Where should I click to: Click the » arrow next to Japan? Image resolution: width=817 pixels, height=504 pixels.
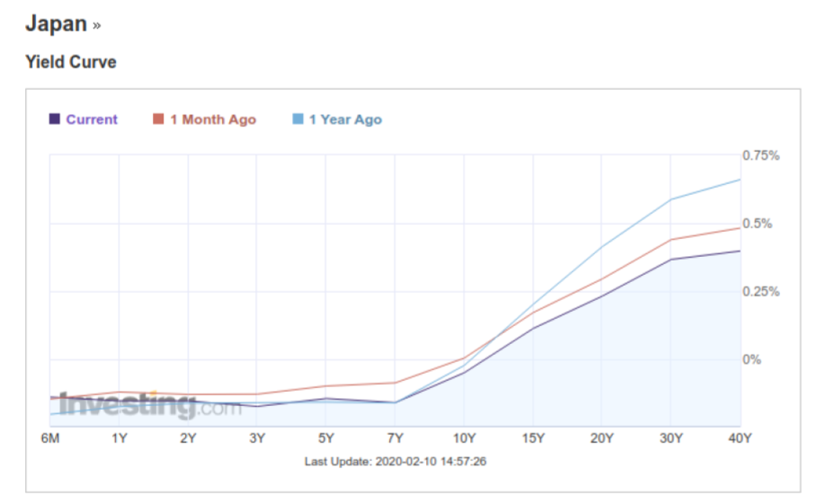coord(96,26)
